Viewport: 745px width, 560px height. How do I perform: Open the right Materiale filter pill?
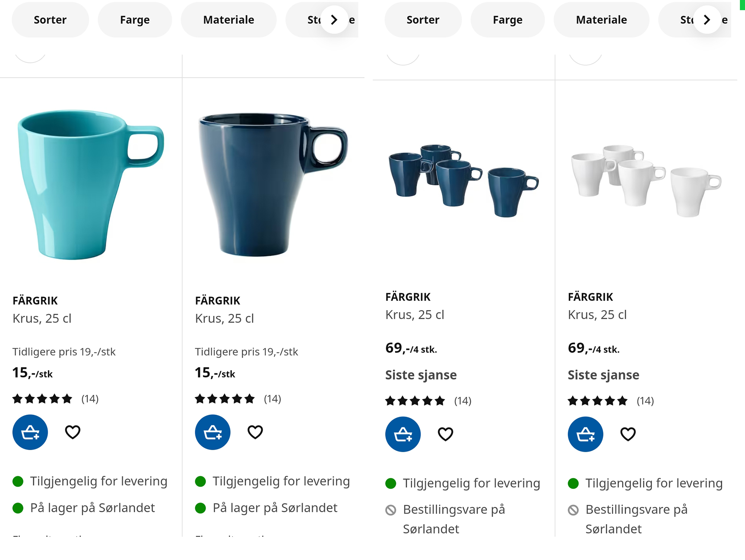[601, 20]
